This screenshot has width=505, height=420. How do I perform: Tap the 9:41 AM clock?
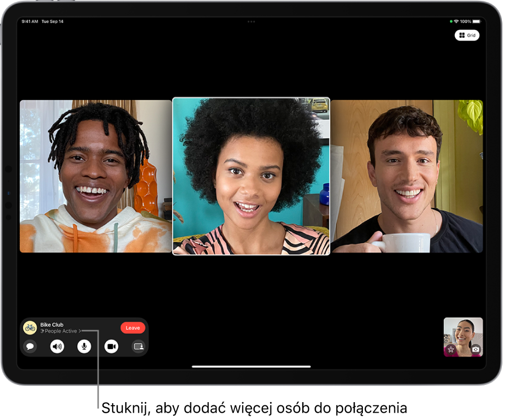[x=30, y=21]
